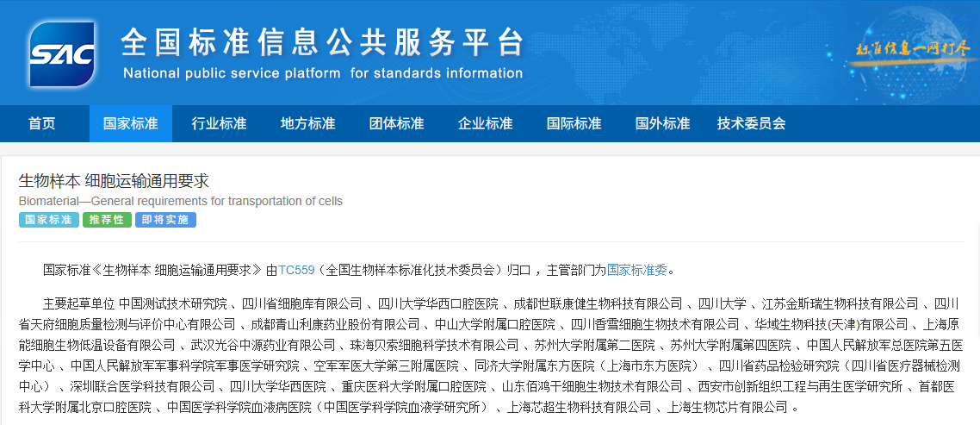980x425 pixels.
Task: Click the platform title 全国标准信息公共服务平台
Action: pyautogui.click(x=321, y=41)
